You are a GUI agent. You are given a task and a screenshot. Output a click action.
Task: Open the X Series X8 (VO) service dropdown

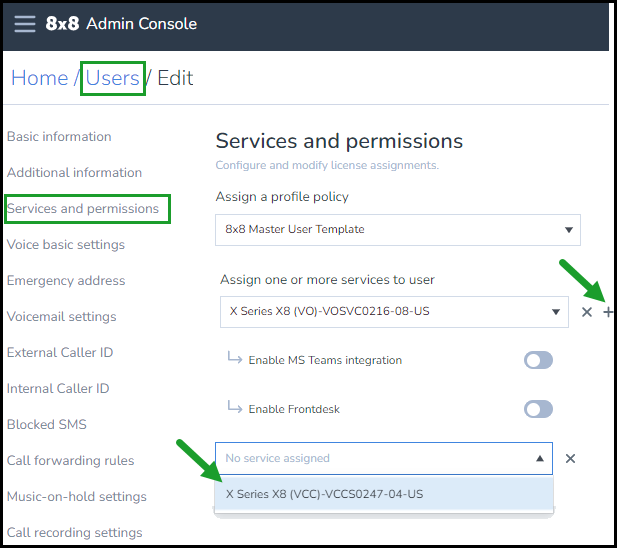point(394,312)
